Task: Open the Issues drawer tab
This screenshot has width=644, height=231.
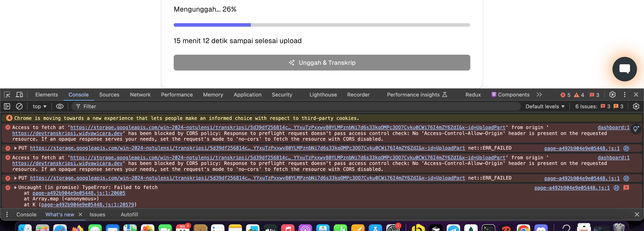Action: pyautogui.click(x=97, y=215)
